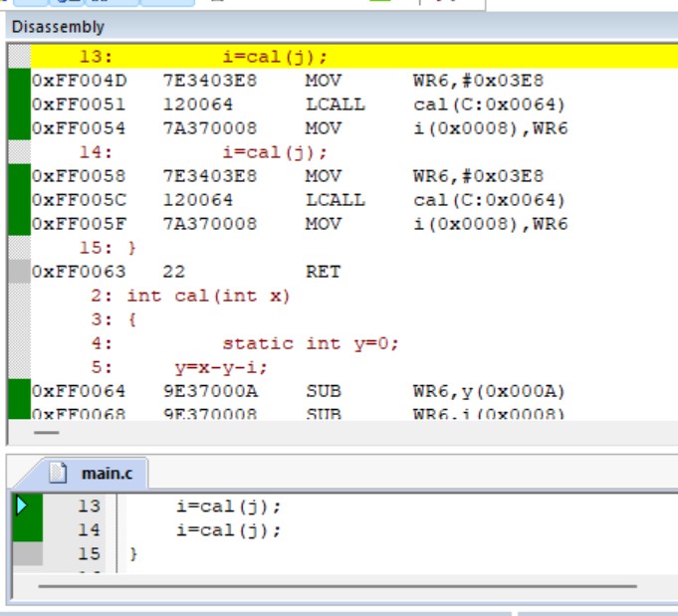Click the current-line arrow marker on line 13
This screenshot has width=678, height=616.
(22, 506)
